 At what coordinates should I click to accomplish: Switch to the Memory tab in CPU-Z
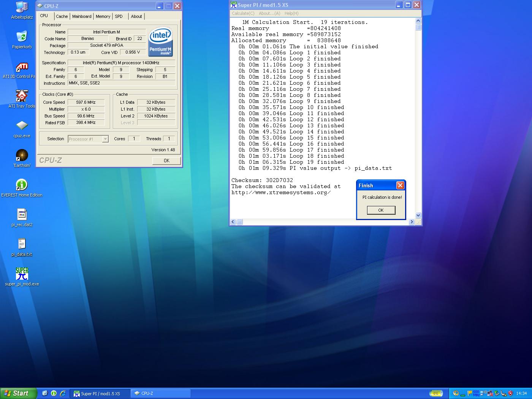pyautogui.click(x=103, y=16)
